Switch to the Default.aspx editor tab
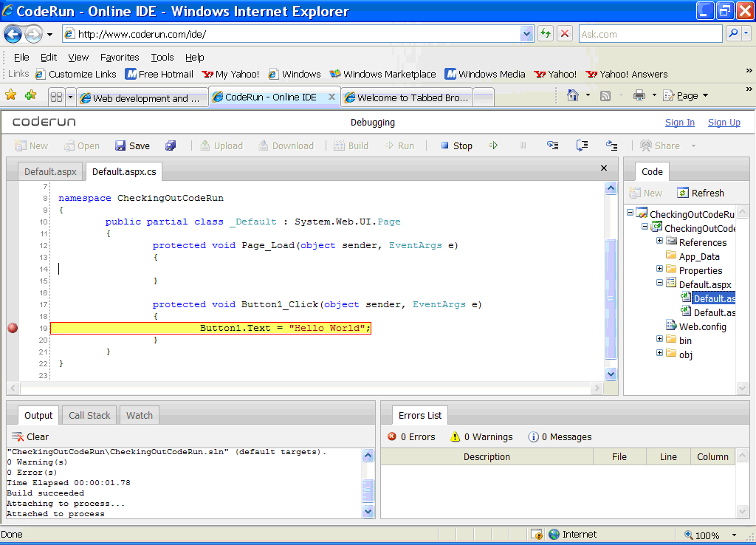756x545 pixels. 50,172
